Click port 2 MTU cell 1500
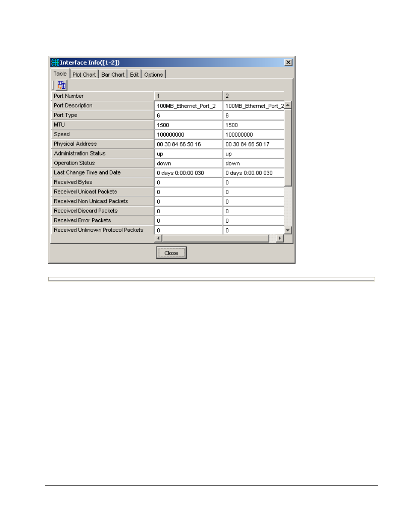This screenshot has width=411, height=532. point(253,125)
